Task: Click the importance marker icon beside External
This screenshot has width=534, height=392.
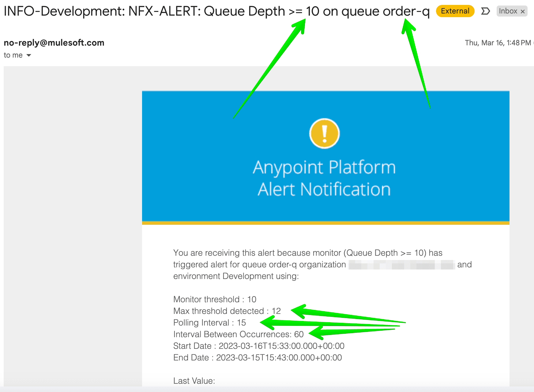Action: (x=485, y=11)
